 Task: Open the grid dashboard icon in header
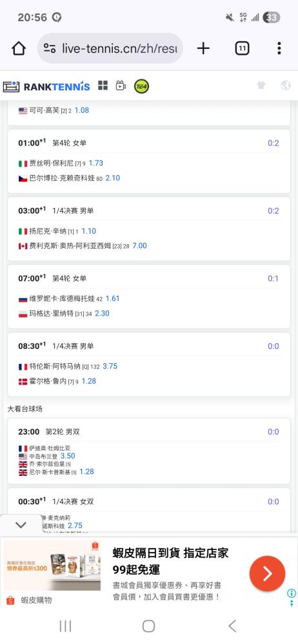coord(103,86)
